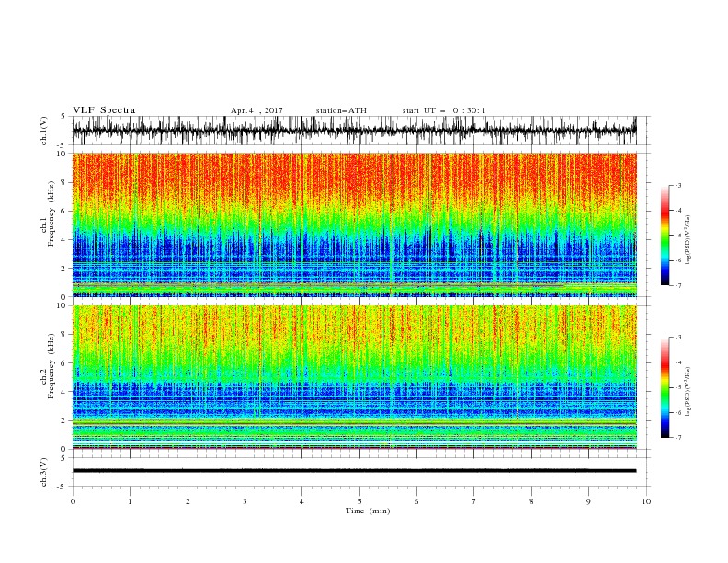This screenshot has height=563, width=728.
Task: Click the "6" kHz tick on the ch.2 spectrogram axis
Action: 64,363
